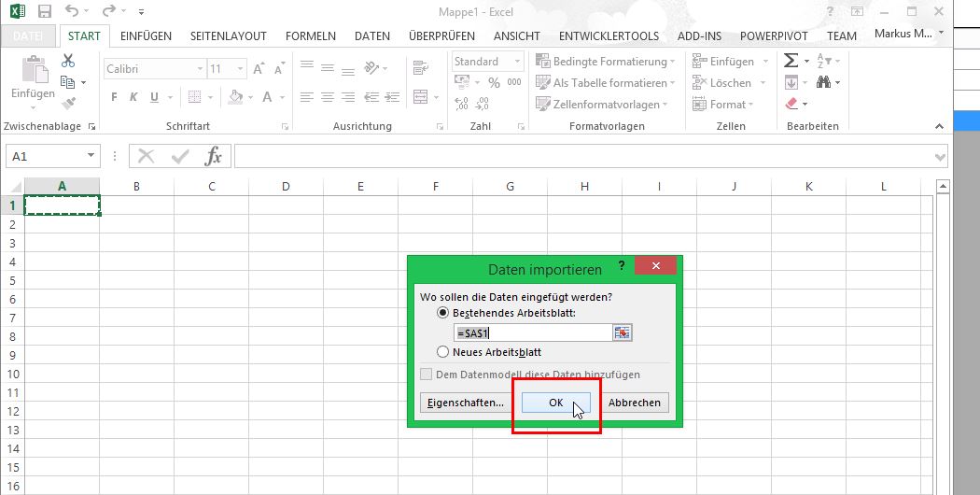Image resolution: width=980 pixels, height=495 pixels.
Task: Open the Standard number format dropdown
Action: [519, 62]
